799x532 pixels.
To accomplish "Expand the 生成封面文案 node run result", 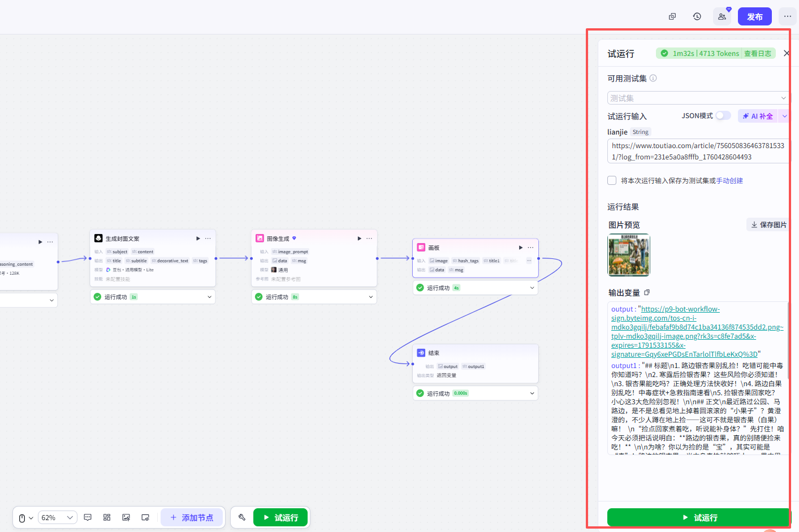I will pyautogui.click(x=153, y=297).
